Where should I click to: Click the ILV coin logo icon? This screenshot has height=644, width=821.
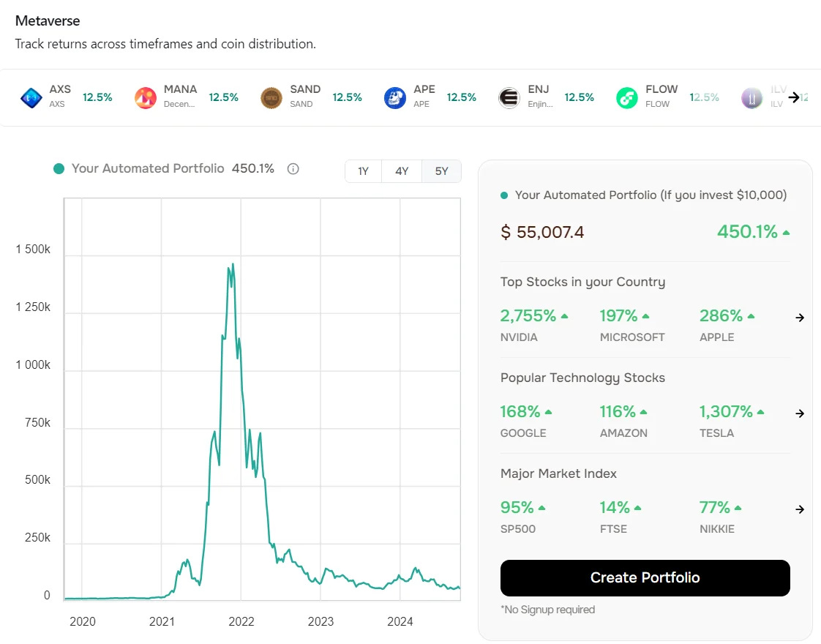pyautogui.click(x=752, y=98)
